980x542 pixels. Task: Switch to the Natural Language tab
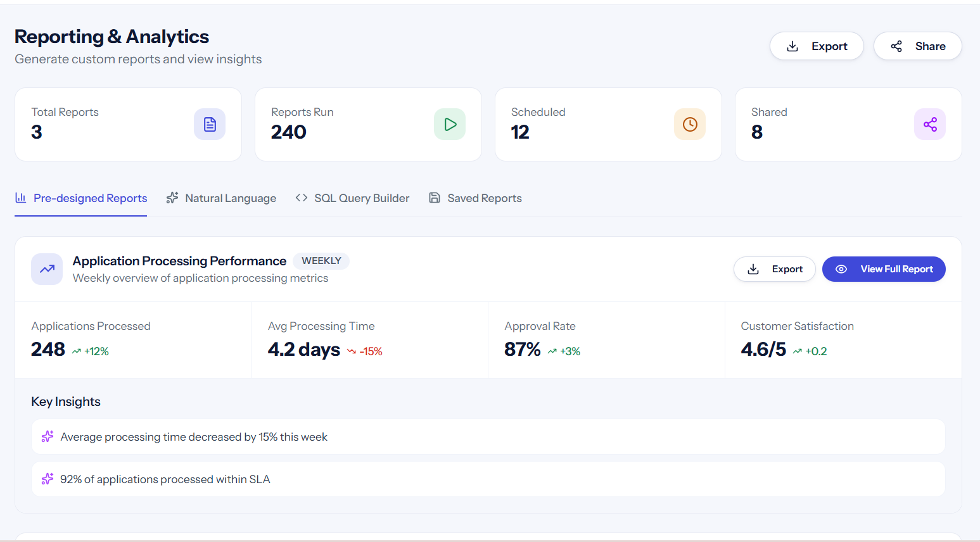click(x=221, y=198)
